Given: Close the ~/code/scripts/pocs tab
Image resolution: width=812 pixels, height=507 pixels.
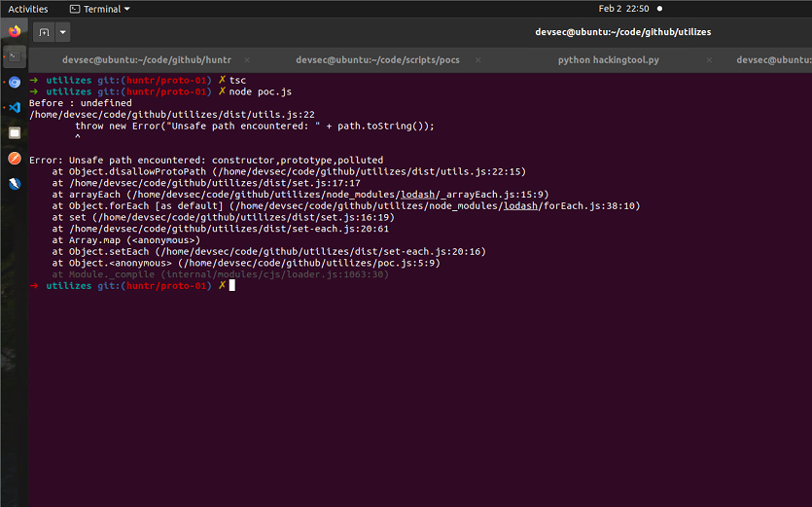Looking at the screenshot, I should [478, 60].
